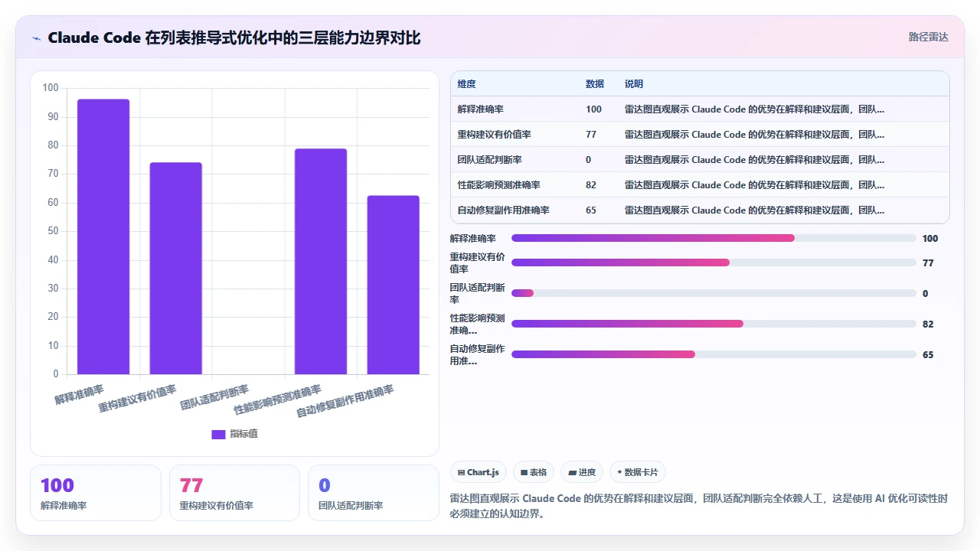
Task: Click value 65 in the table
Action: 591,210
